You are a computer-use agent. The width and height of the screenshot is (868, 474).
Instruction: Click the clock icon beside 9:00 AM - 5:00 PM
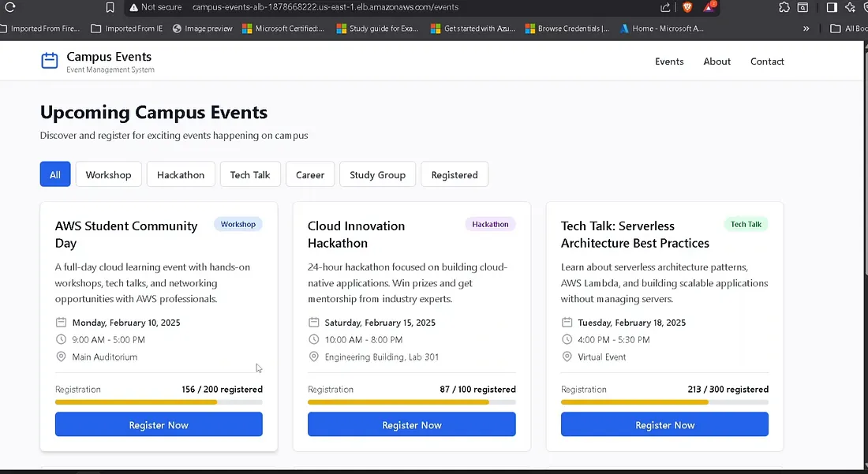[x=61, y=339]
